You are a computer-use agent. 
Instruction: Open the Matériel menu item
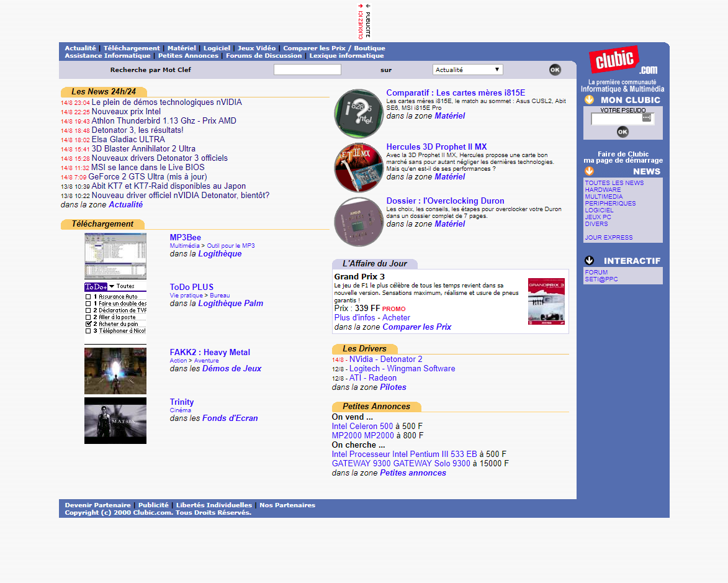coord(182,48)
